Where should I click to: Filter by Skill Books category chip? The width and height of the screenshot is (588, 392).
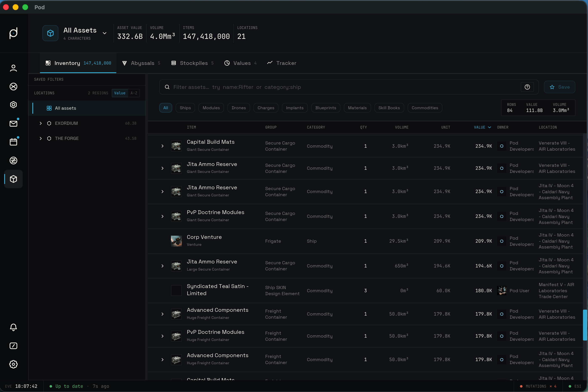(389, 108)
